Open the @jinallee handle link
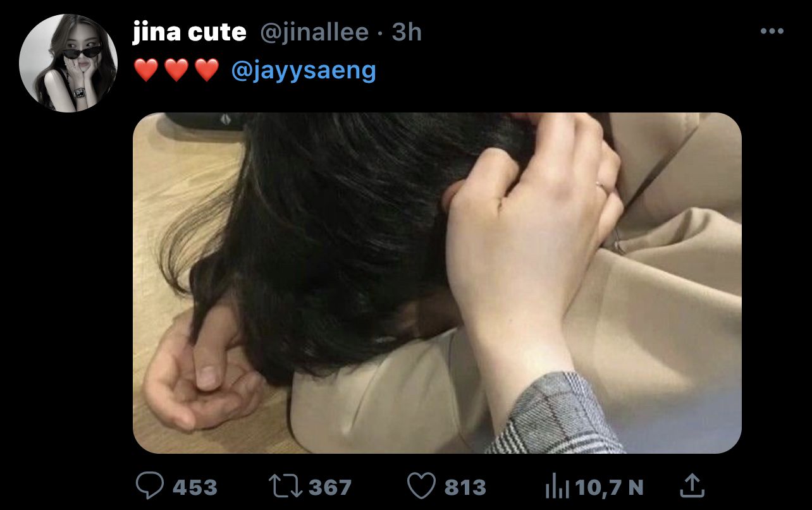The image size is (812, 510). point(314,32)
